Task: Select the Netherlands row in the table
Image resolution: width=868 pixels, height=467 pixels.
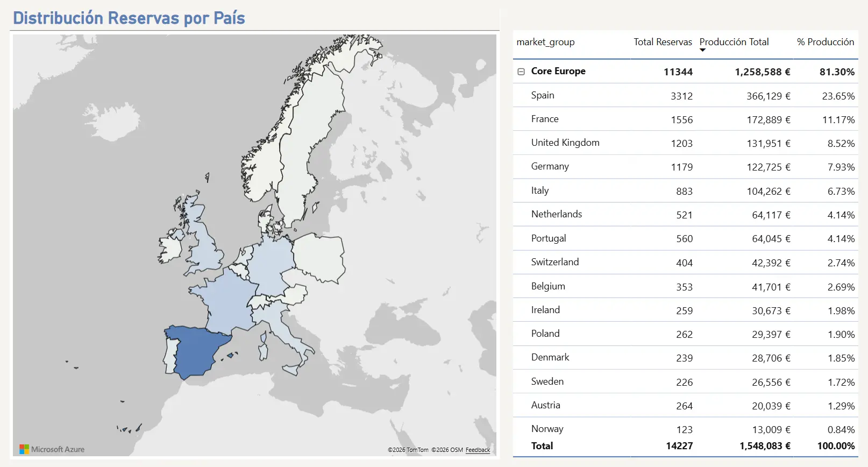Action: pos(686,214)
